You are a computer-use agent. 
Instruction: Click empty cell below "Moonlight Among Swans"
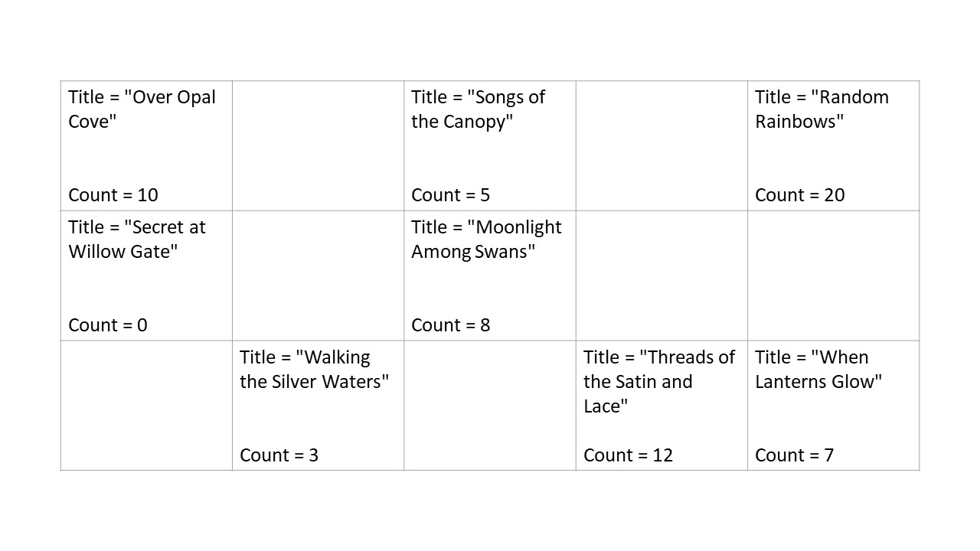pyautogui.click(x=489, y=406)
